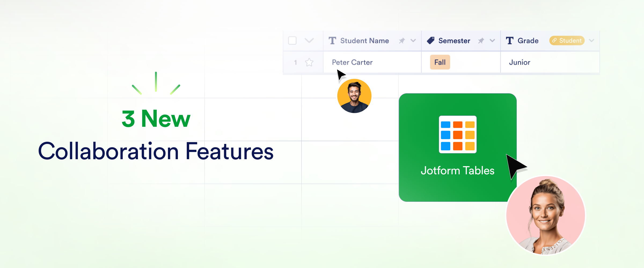Screen dimensions: 644x268
Task: Click the Jotform Tables label text
Action: [x=458, y=171]
